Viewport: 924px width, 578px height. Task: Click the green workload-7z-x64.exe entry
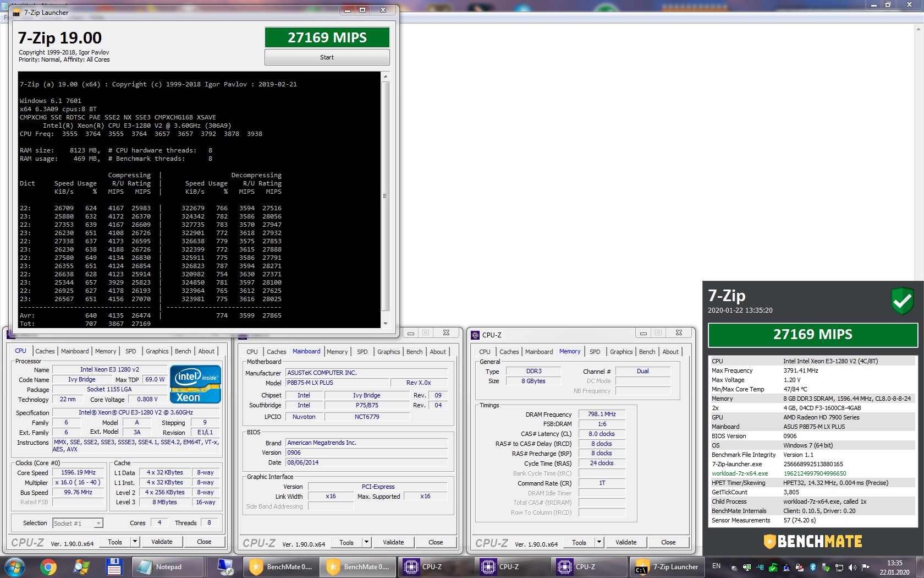740,473
